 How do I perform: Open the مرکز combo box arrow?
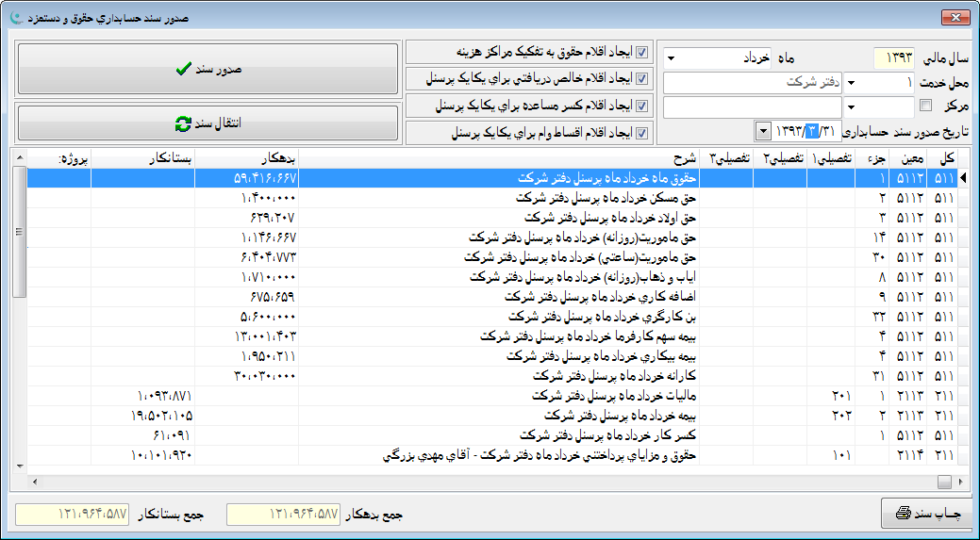coord(852,106)
